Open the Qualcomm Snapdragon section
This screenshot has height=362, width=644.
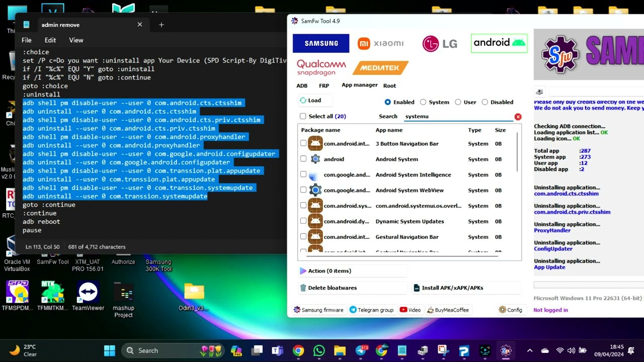point(321,67)
